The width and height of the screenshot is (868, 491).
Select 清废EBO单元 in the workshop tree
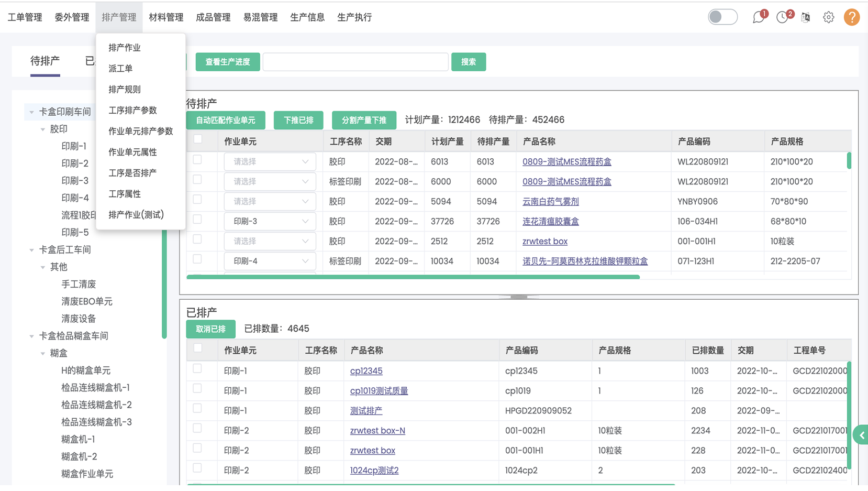pos(87,302)
